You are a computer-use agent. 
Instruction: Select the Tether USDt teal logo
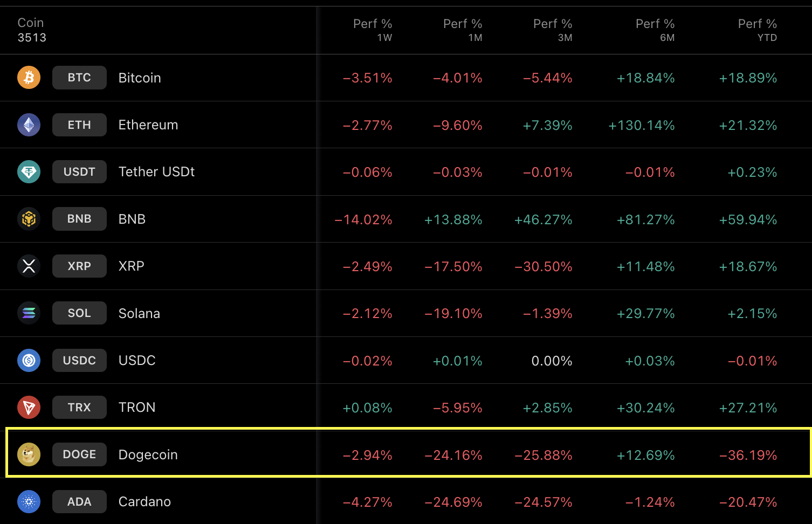tap(29, 171)
